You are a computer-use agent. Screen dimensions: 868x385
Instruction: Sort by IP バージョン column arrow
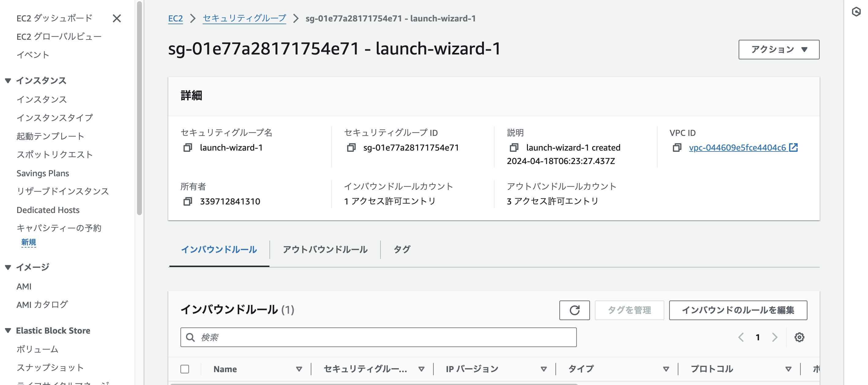[x=543, y=369]
